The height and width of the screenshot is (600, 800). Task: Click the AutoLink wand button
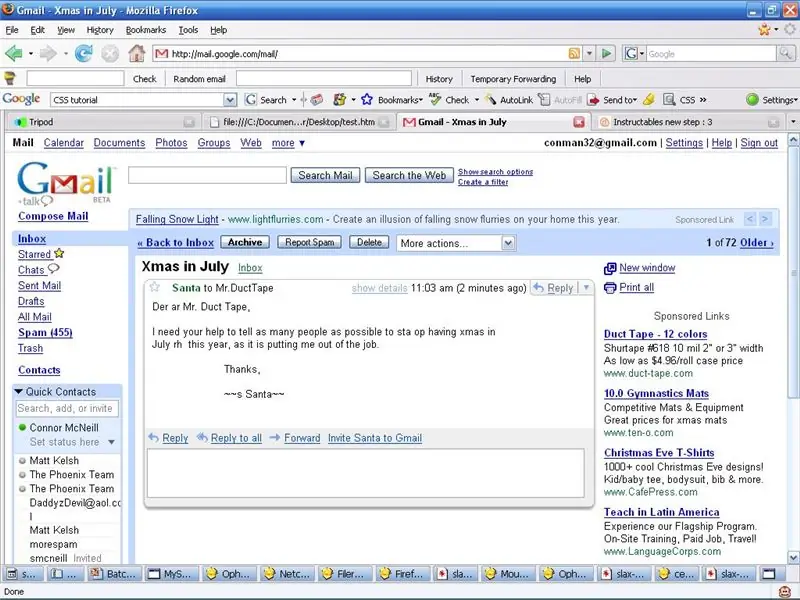click(x=508, y=99)
